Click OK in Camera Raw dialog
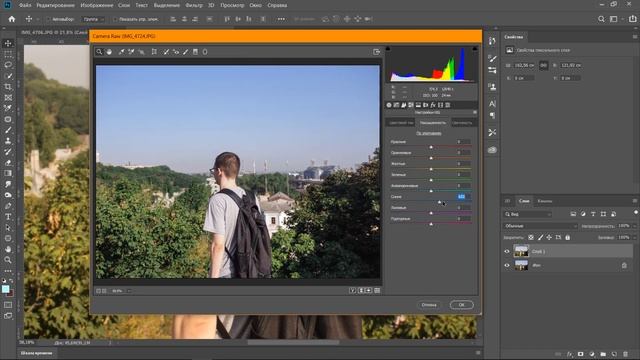This screenshot has height=360, width=640. pos(461,304)
